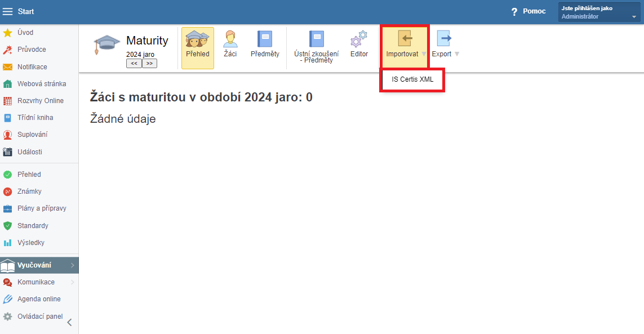
Task: Click the Pomoc help link
Action: point(534,11)
